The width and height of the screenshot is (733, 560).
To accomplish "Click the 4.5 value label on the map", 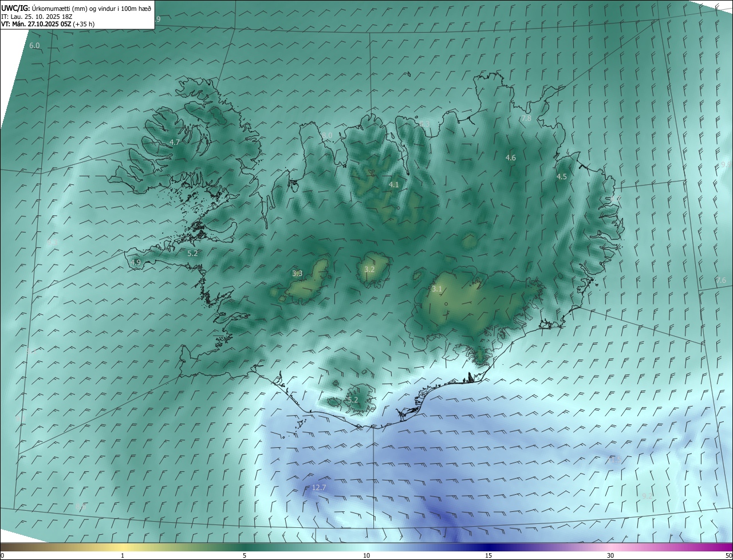I will coord(561,177).
